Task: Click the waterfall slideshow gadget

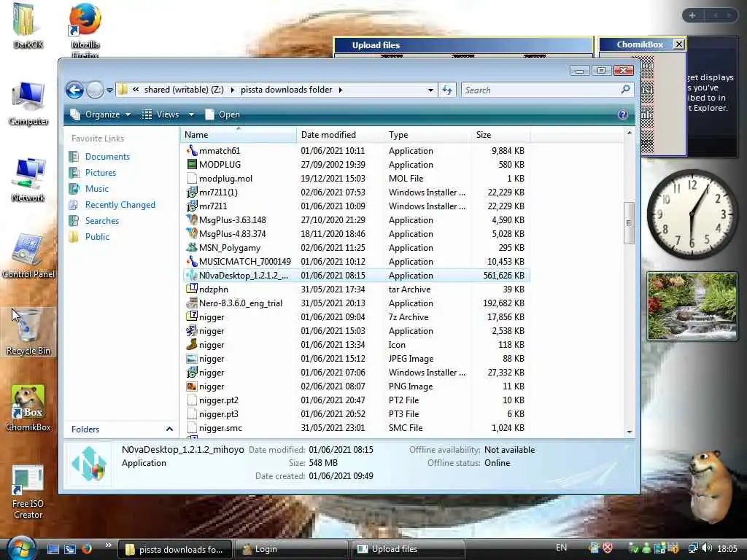Action: (692, 306)
